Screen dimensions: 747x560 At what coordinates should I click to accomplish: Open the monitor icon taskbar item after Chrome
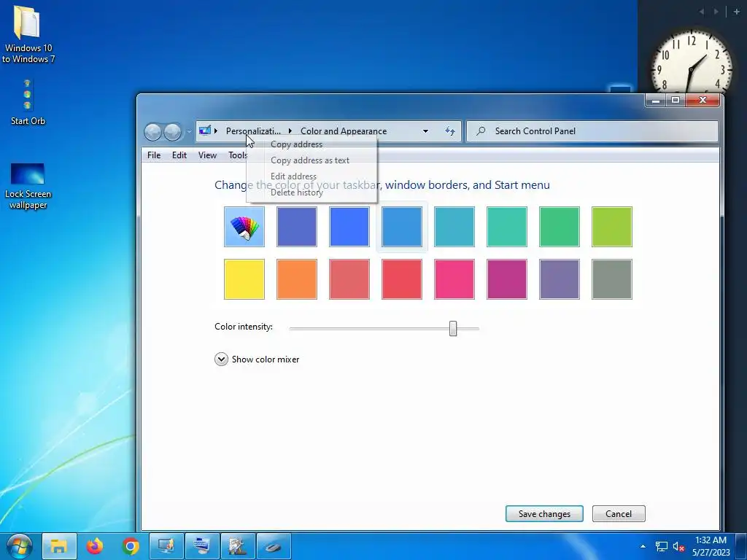166,545
